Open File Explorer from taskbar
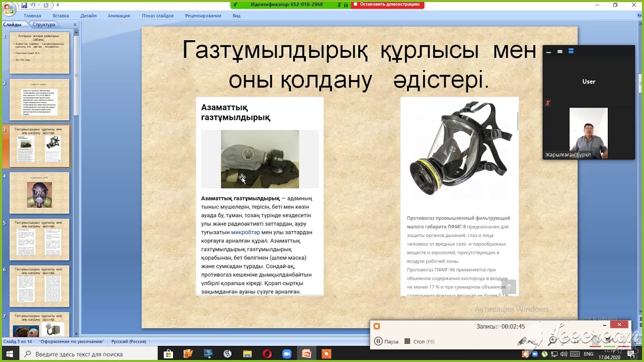 coord(247,354)
